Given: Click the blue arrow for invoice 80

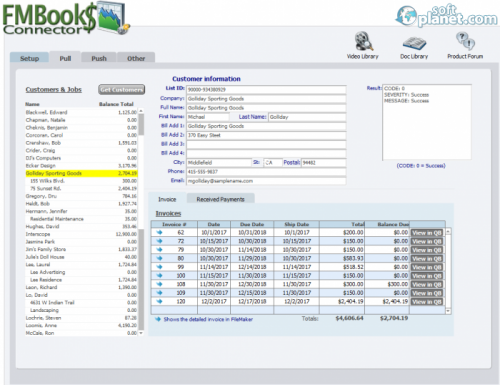Looking at the screenshot, I should click(159, 258).
